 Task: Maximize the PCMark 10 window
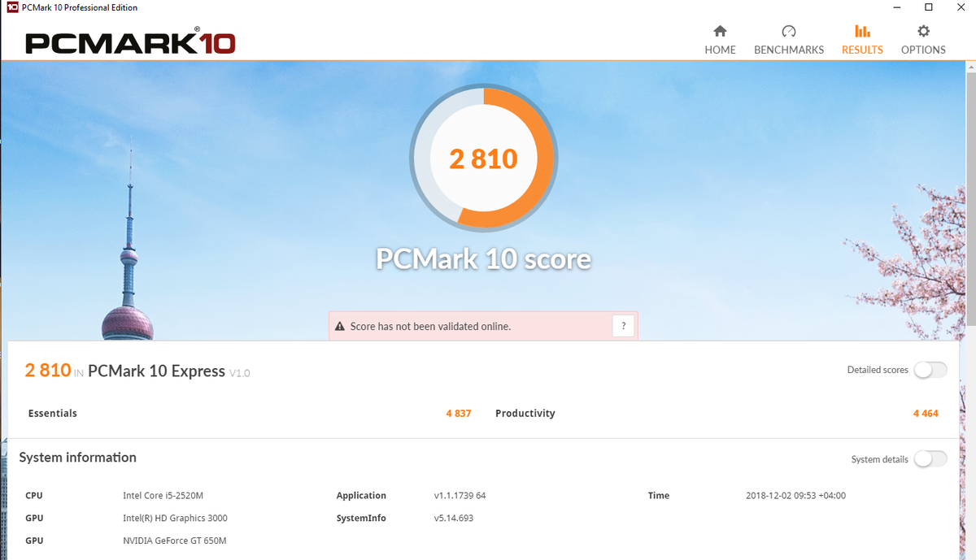(x=928, y=7)
